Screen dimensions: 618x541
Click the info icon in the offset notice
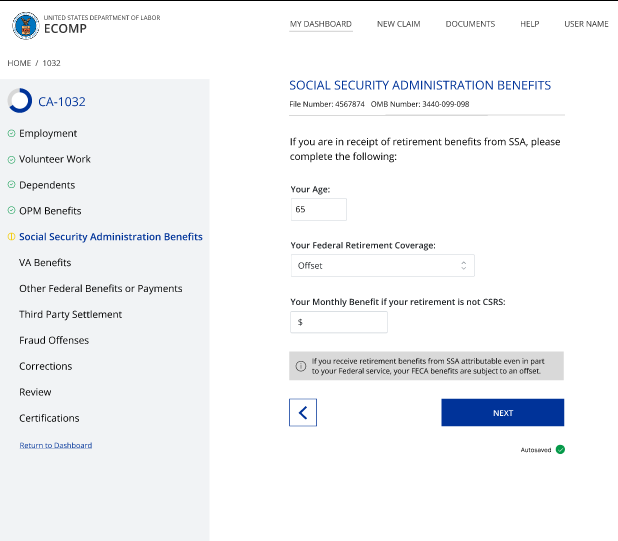pyautogui.click(x=300, y=366)
